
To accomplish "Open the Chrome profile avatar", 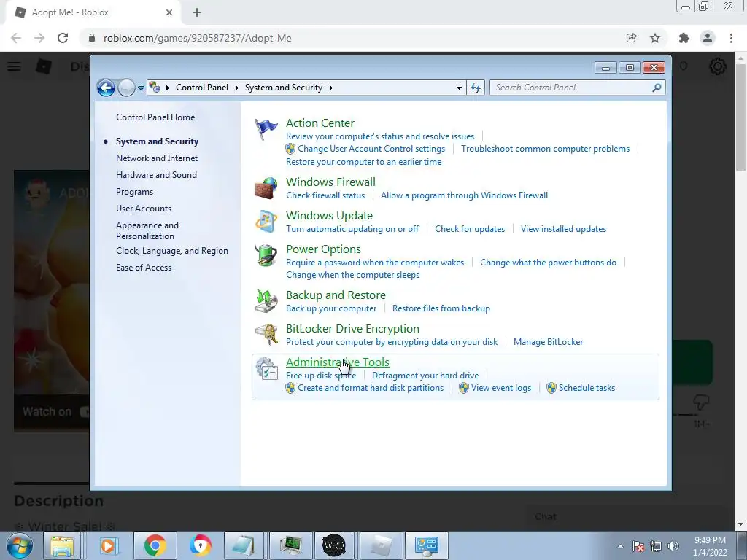I will pyautogui.click(x=708, y=38).
